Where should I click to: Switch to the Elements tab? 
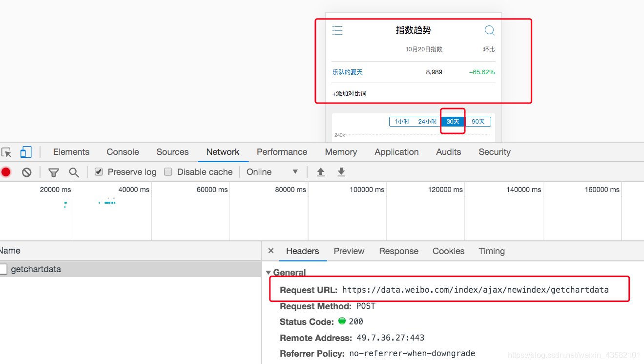tap(71, 152)
